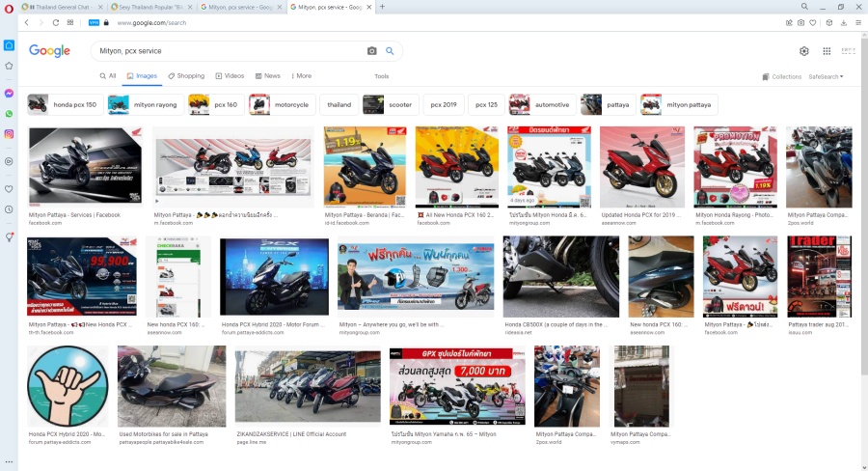Screen dimensions: 868x471
Task: Open Google apps grid menu
Action: (x=827, y=51)
